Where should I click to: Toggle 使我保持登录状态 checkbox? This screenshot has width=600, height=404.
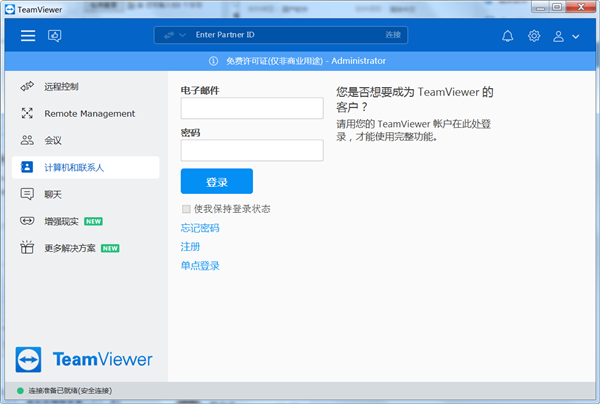click(x=186, y=209)
